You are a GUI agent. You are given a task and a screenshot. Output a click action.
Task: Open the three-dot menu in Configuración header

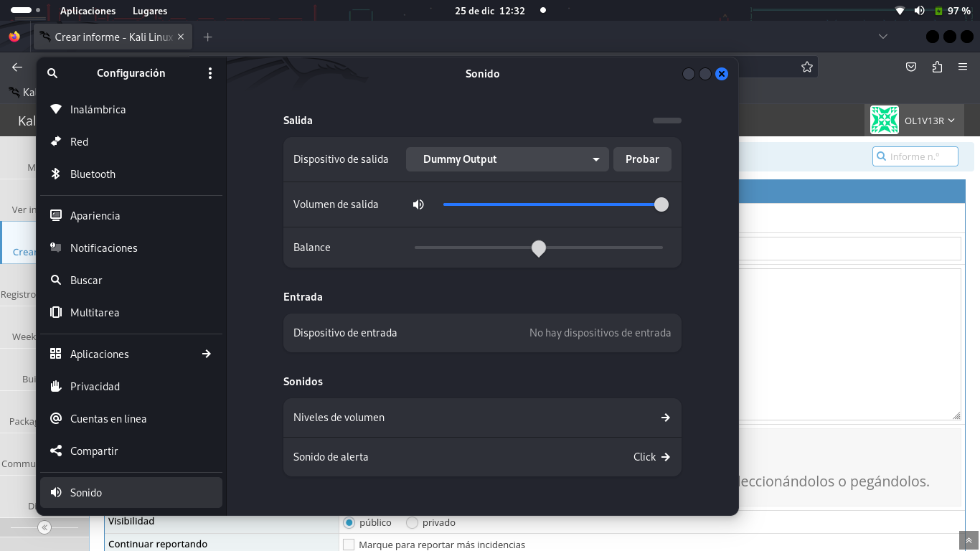(x=210, y=73)
